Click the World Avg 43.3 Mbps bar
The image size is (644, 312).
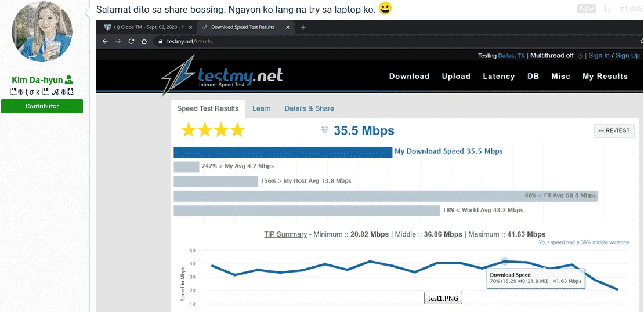click(307, 211)
